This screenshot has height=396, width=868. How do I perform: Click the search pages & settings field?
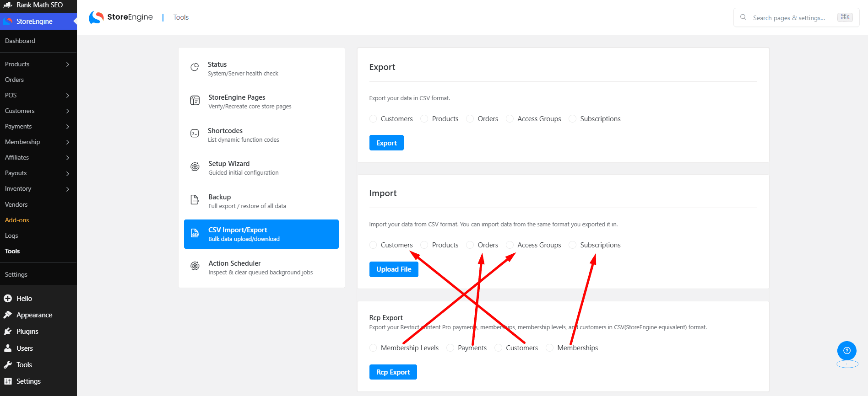(x=797, y=17)
